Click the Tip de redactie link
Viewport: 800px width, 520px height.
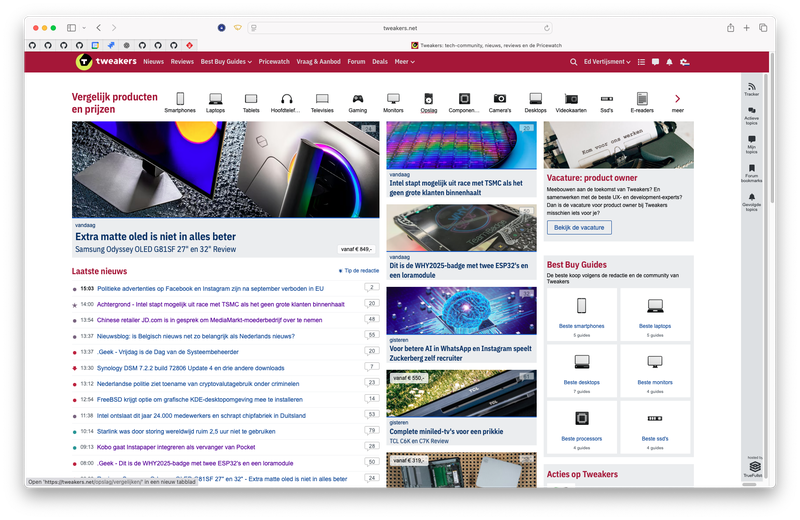tap(361, 270)
